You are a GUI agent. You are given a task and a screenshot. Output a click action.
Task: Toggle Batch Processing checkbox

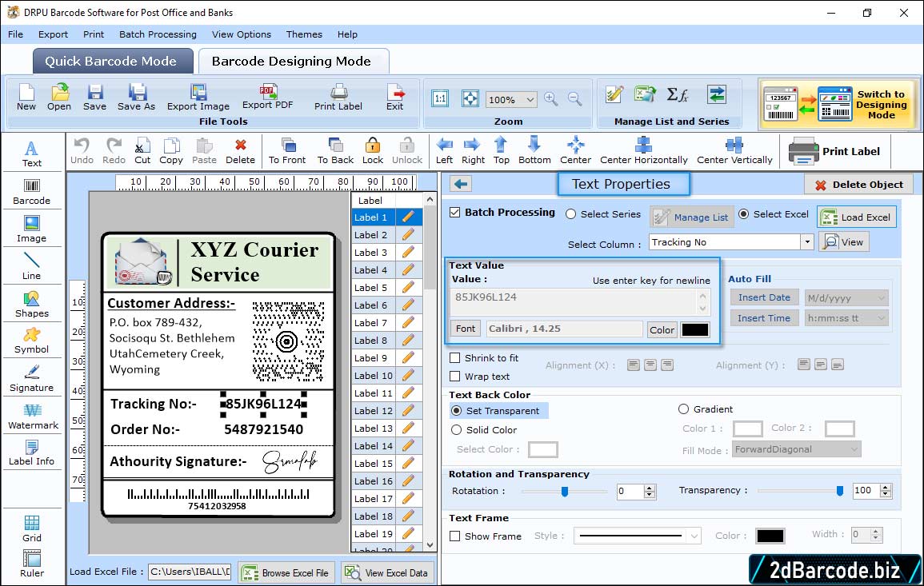click(455, 213)
